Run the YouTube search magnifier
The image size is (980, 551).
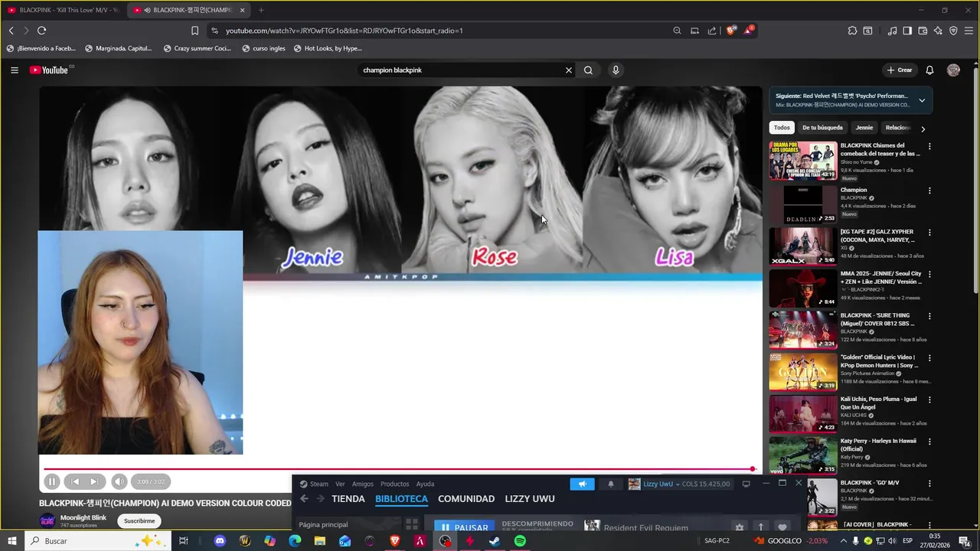pos(588,70)
